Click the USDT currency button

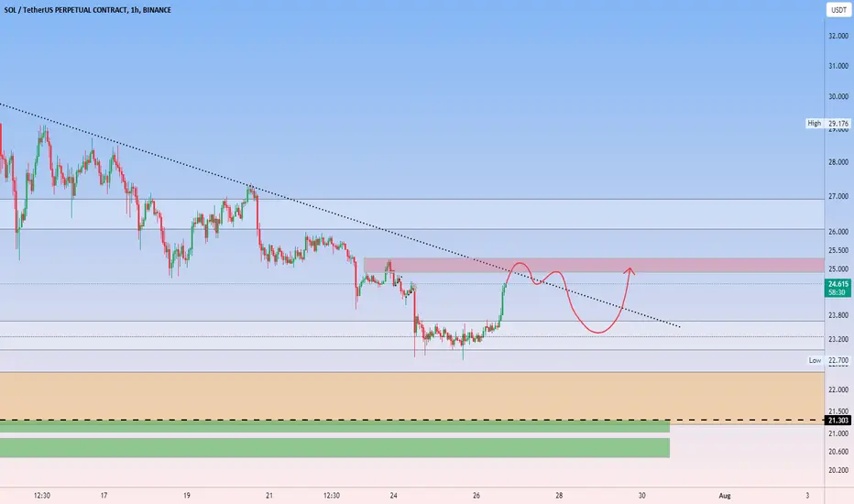(x=838, y=10)
